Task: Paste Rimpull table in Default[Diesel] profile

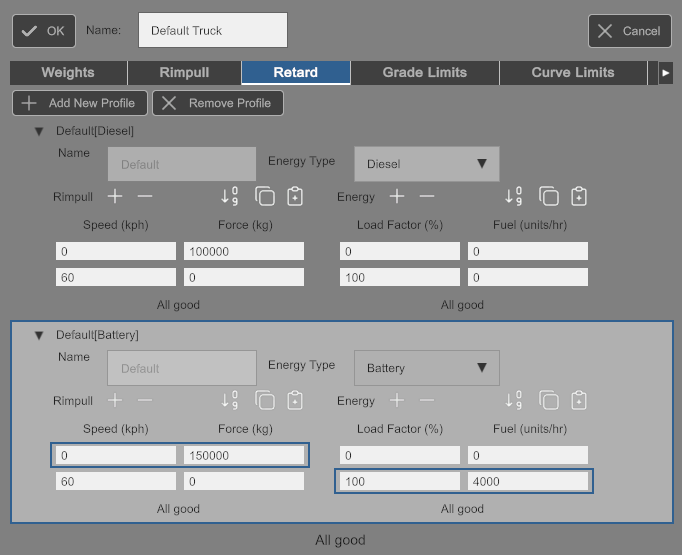Action: coord(295,197)
